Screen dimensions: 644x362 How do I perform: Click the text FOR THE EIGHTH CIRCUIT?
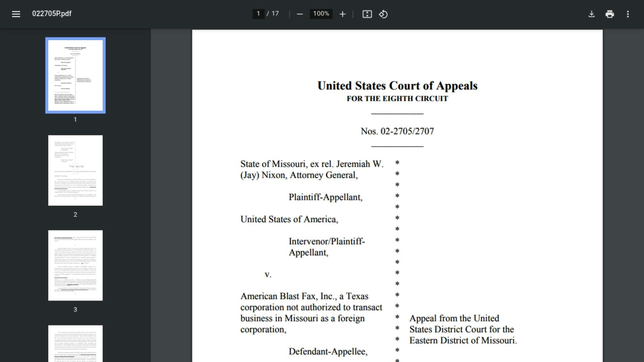pos(397,99)
